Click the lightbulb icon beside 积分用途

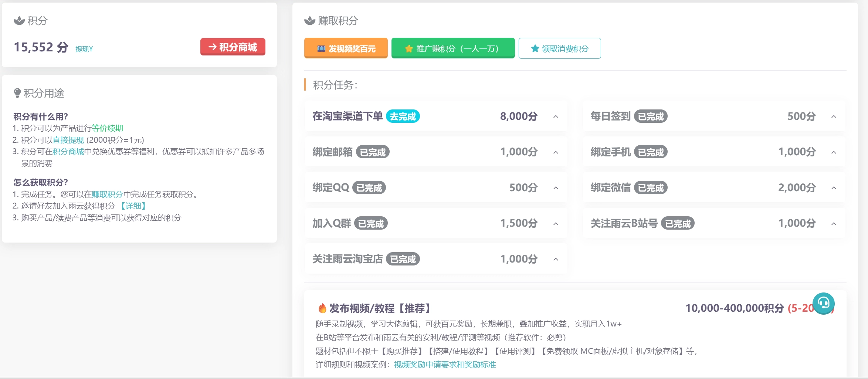(x=17, y=93)
